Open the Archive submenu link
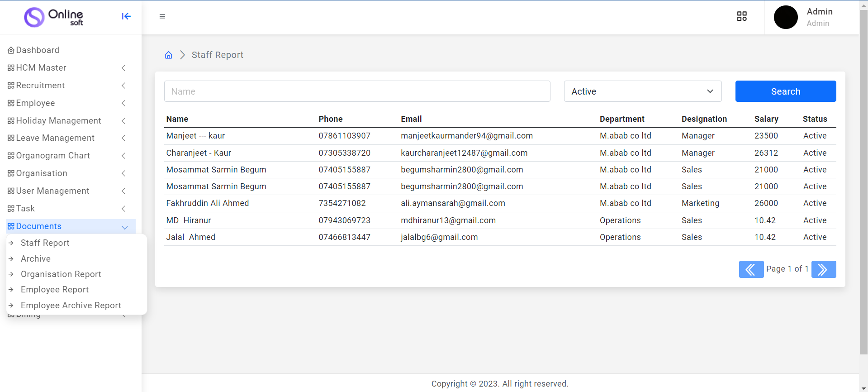This screenshot has height=392, width=868. 36,259
